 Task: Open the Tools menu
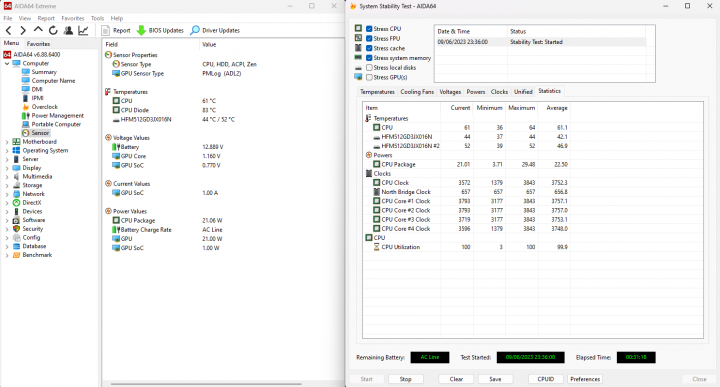pyautogui.click(x=97, y=18)
